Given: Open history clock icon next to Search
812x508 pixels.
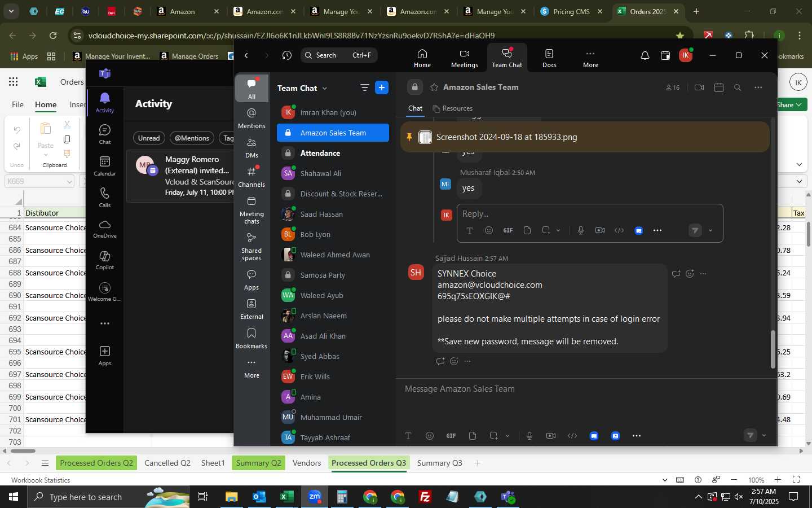Looking at the screenshot, I should pyautogui.click(x=287, y=55).
